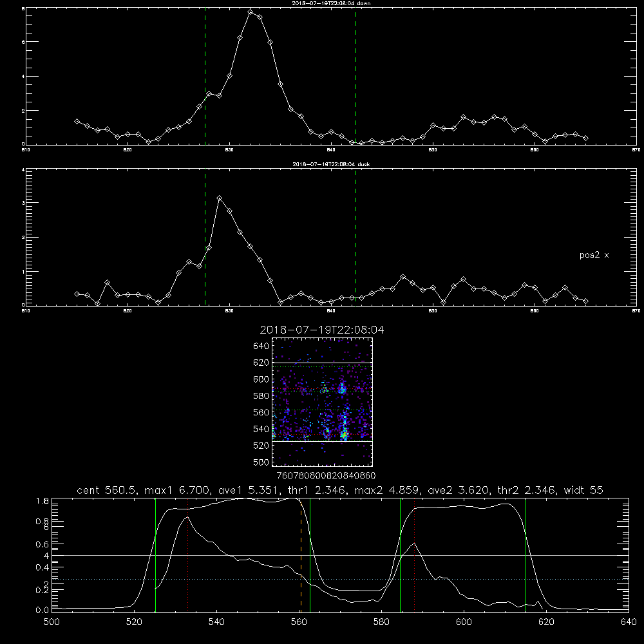Click the right green dashed line in dusk plot
This screenshot has height=644, width=644.
click(x=355, y=238)
